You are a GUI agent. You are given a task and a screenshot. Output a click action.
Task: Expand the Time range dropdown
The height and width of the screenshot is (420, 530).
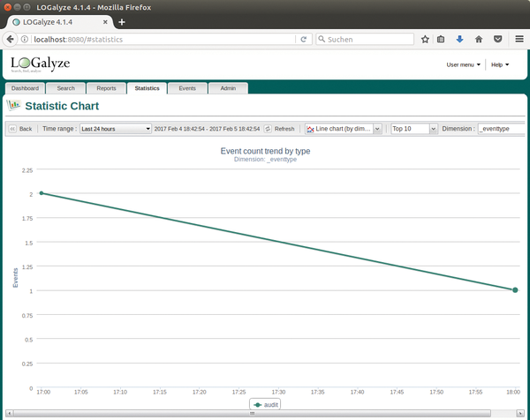(x=115, y=129)
